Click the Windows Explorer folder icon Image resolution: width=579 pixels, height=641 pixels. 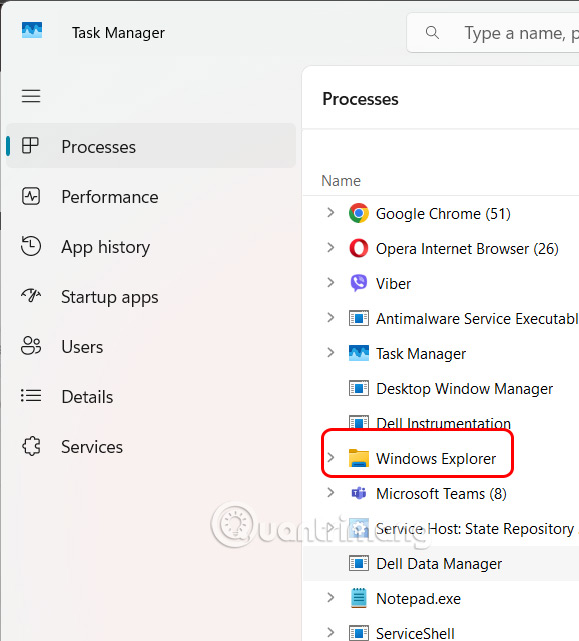(359, 458)
